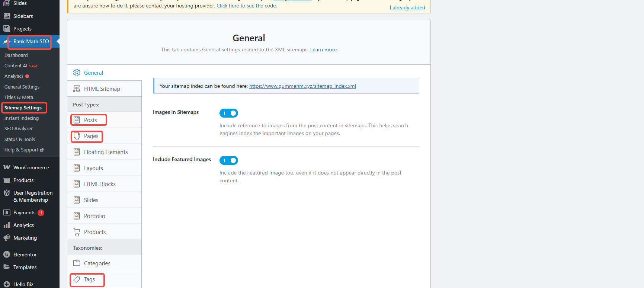The width and height of the screenshot is (644, 288).
Task: Select the Floating Elements post type tab
Action: (106, 152)
